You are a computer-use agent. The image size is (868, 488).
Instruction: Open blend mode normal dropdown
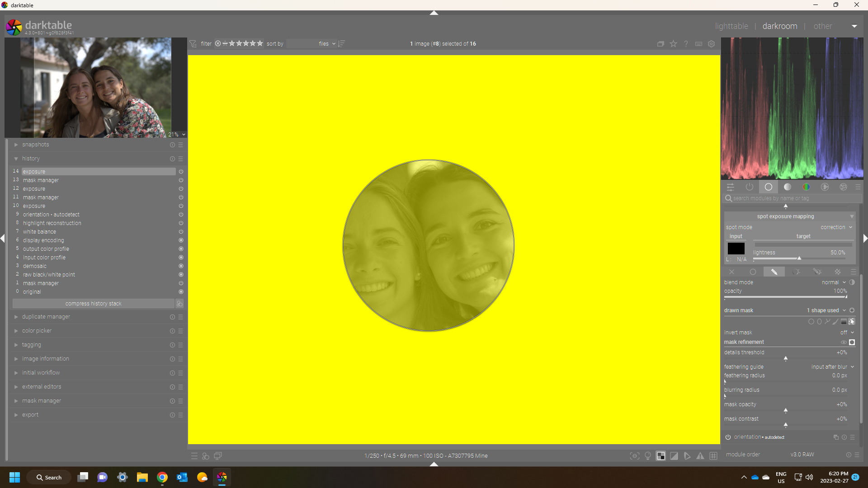(833, 282)
